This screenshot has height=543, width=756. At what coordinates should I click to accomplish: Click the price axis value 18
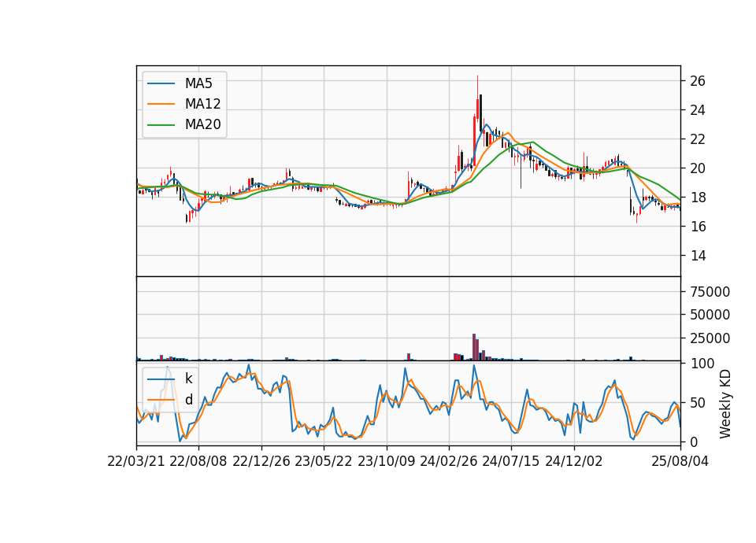click(698, 198)
